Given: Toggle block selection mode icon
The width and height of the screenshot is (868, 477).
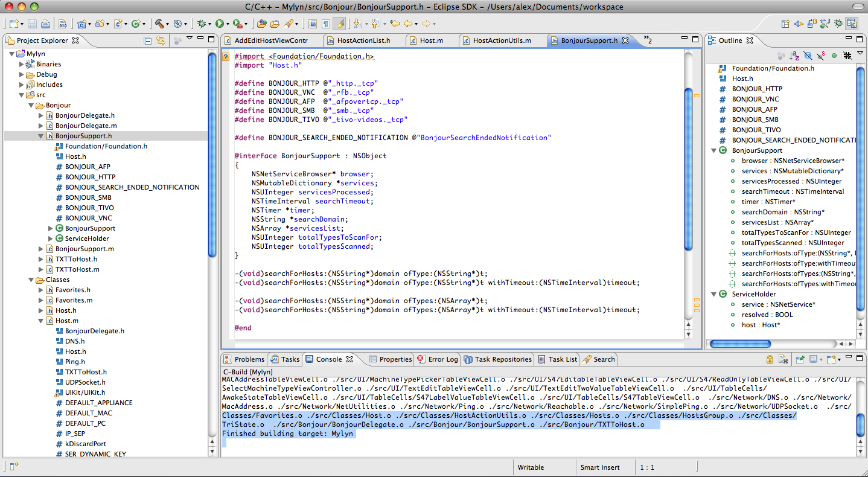Looking at the screenshot, I should click(312, 24).
